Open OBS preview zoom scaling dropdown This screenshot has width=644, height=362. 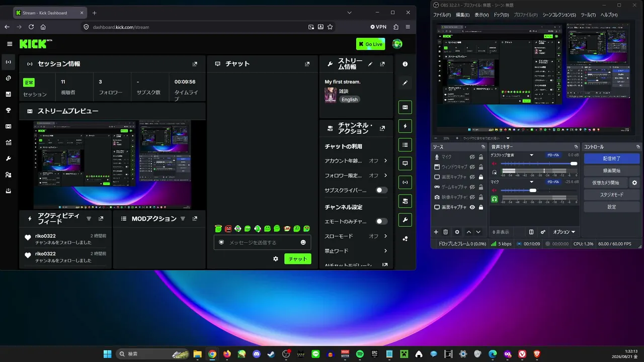click(x=508, y=138)
